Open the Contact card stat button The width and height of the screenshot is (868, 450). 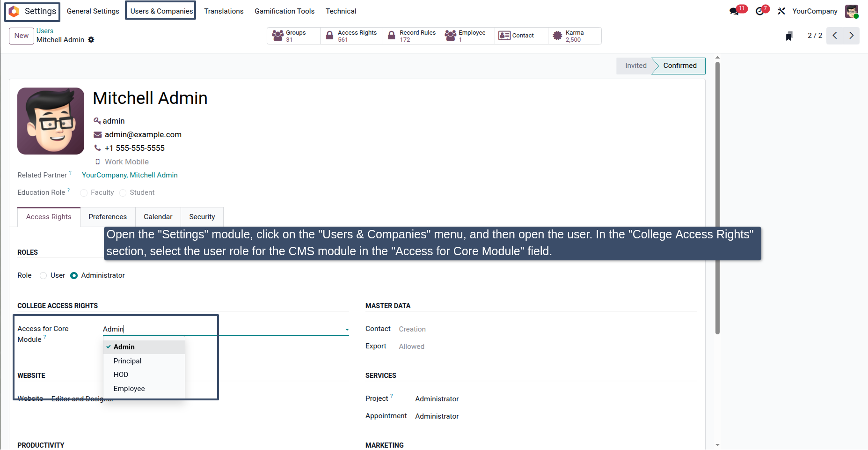[521, 36]
